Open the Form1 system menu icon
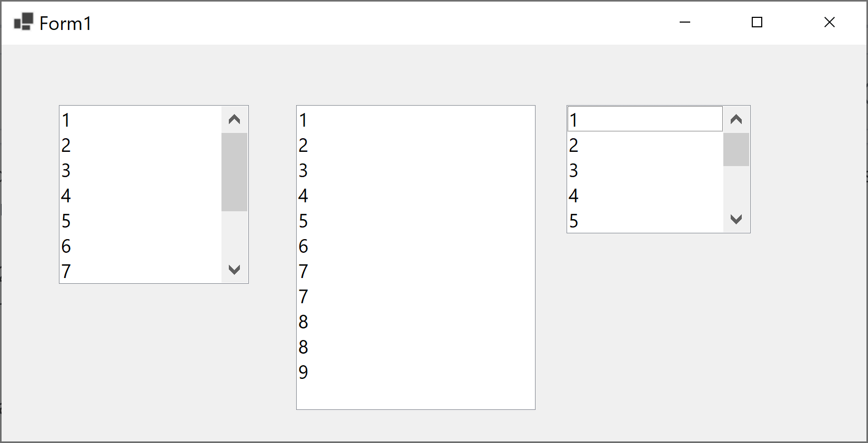This screenshot has height=443, width=868. click(x=24, y=22)
